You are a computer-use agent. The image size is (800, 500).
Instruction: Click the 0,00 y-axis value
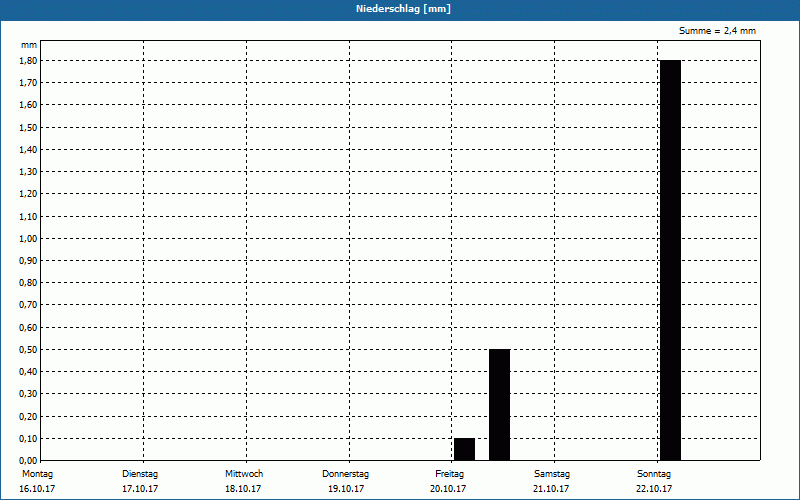point(28,461)
